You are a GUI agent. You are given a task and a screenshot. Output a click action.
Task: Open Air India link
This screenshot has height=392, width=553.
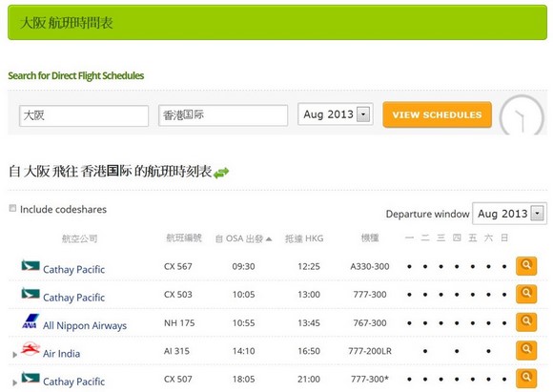[61, 354]
